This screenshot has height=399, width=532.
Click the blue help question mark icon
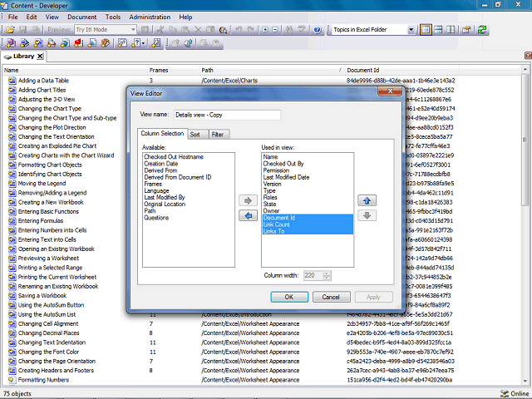coord(318,30)
